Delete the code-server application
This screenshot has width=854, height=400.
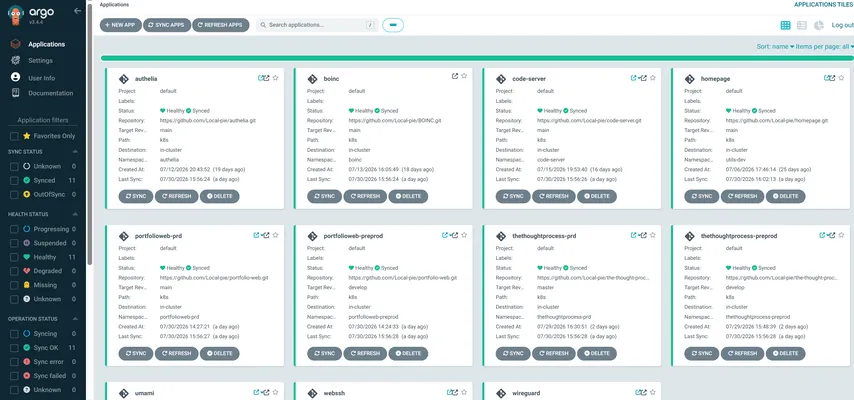[x=597, y=196]
